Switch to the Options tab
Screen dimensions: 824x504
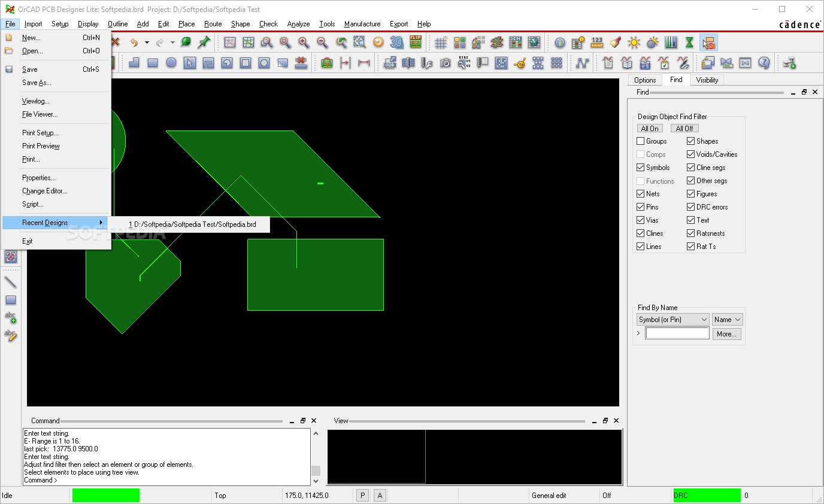pyautogui.click(x=645, y=80)
